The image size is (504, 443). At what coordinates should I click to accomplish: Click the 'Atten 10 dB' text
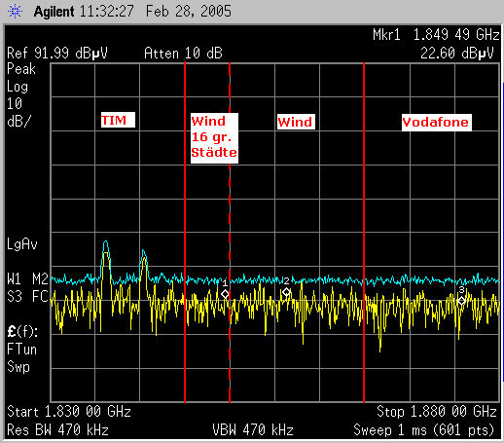click(x=183, y=54)
